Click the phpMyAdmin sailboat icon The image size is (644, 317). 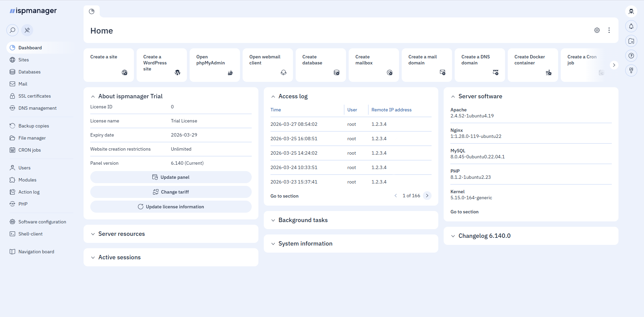(231, 72)
